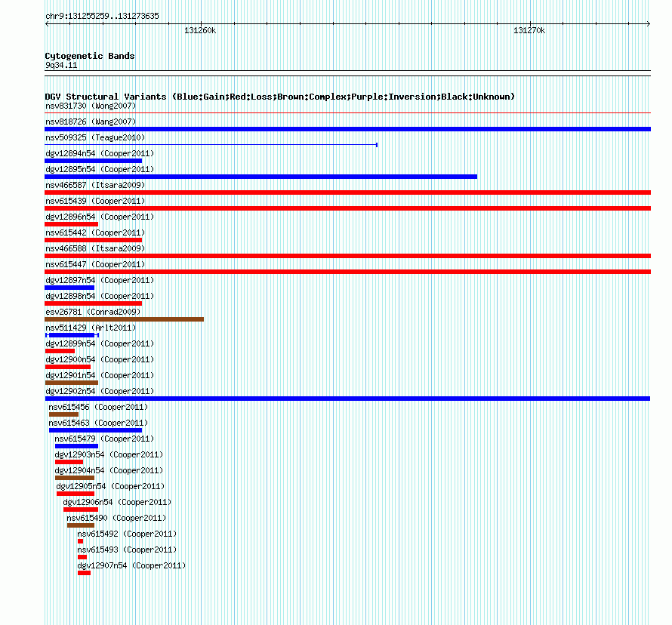
Task: Select the nsv615456 (Cooper2011) brown bar
Action: (x=64, y=414)
